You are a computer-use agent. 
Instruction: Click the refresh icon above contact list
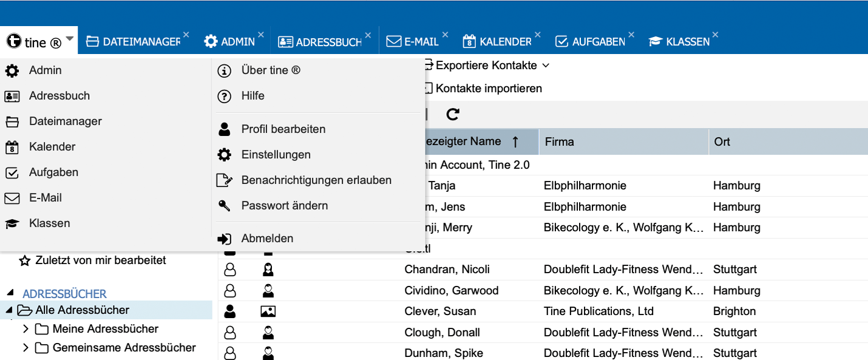pyautogui.click(x=453, y=114)
